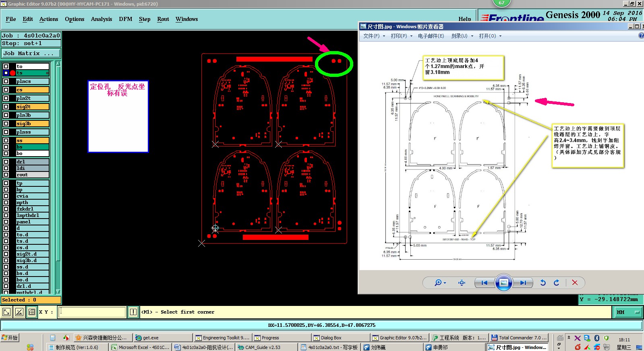Click the angle-offset coordinate mode icon
Viewport: 644px width, 351px height.
pos(19,312)
